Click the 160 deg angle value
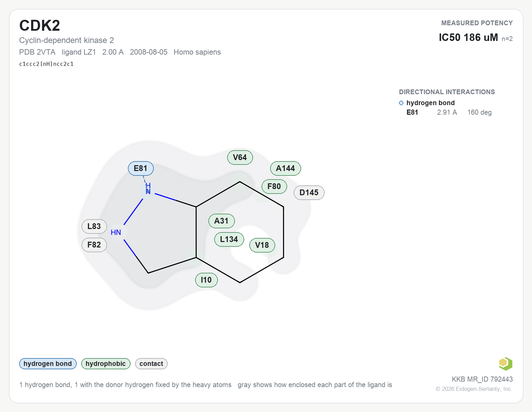The width and height of the screenshot is (532, 412). pos(479,112)
